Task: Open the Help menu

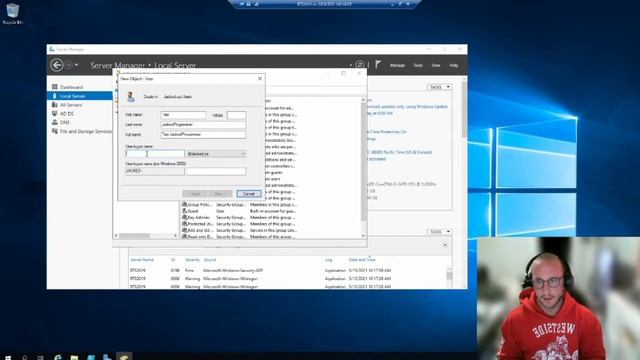Action: click(x=453, y=65)
